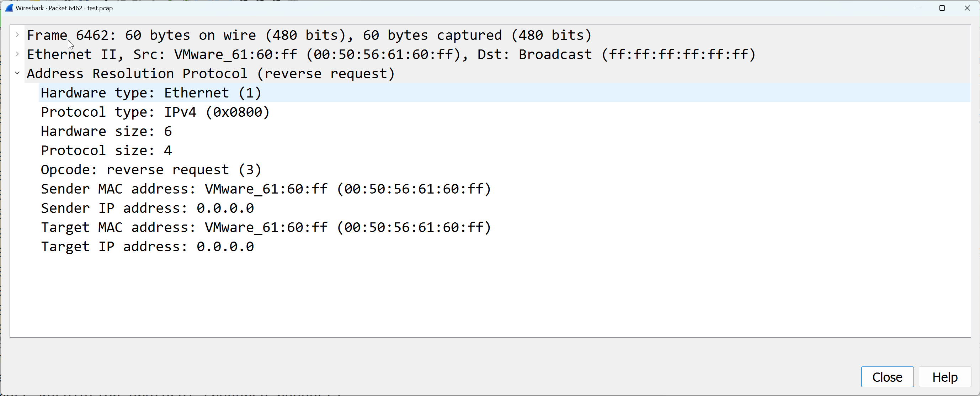Select Opcode: reverse request field
Viewport: 980px width, 396px height.
pyautogui.click(x=505, y=169)
